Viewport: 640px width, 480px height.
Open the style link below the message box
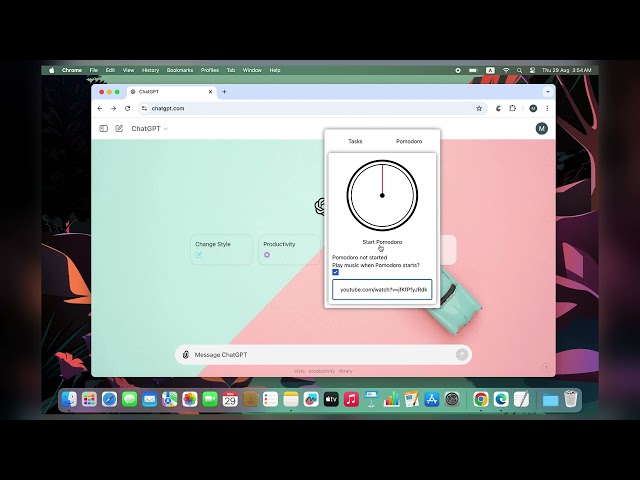pos(300,371)
